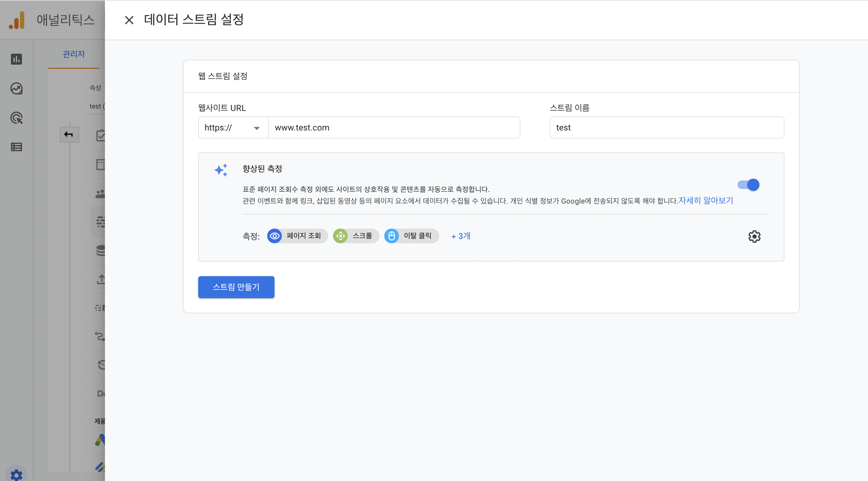This screenshot has height=481, width=868.
Task: Open Configure list icon in sidebar
Action: point(16,147)
